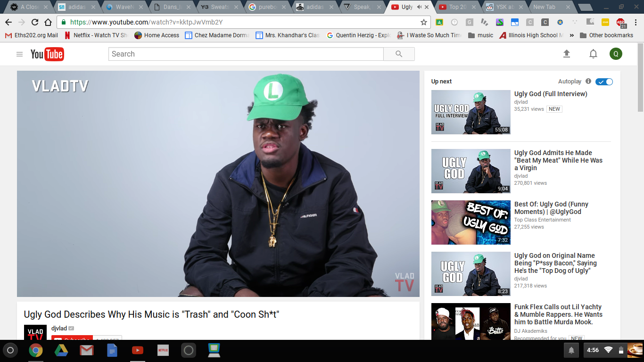Viewport: 644px width, 362px height.
Task: Open the Other bookmarks folder
Action: [607, 35]
